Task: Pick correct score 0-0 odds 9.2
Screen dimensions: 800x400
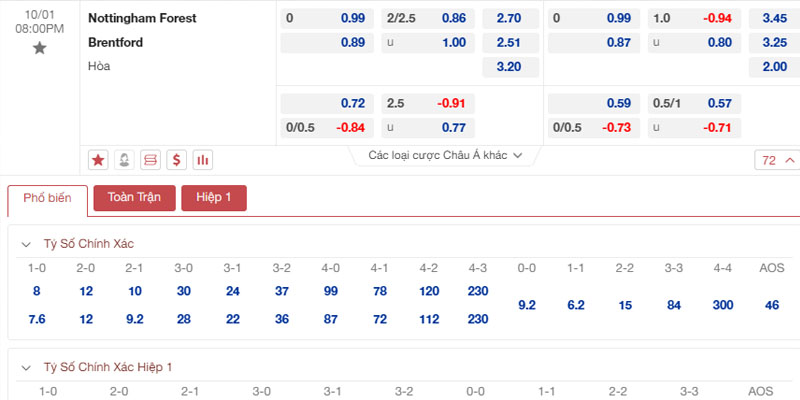Action: [527, 306]
